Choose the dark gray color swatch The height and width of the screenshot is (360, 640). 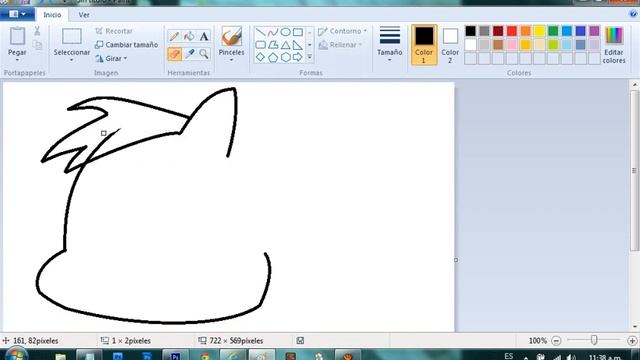484,31
